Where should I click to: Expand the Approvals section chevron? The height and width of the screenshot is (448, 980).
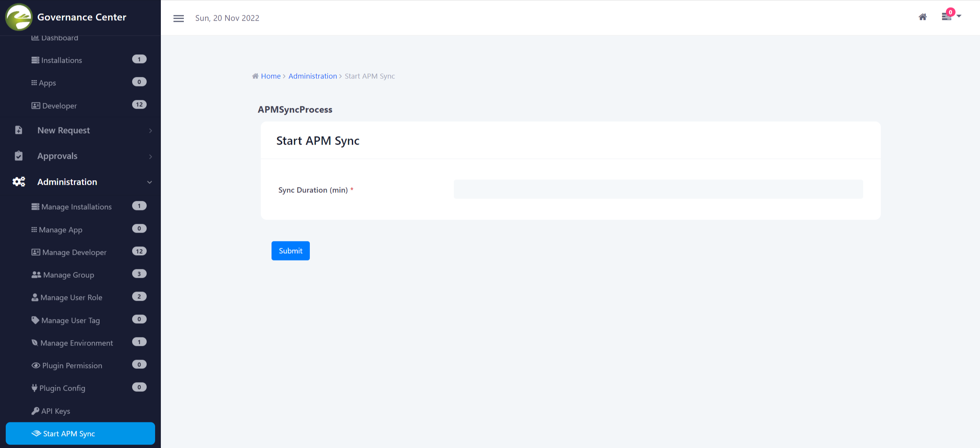click(151, 156)
